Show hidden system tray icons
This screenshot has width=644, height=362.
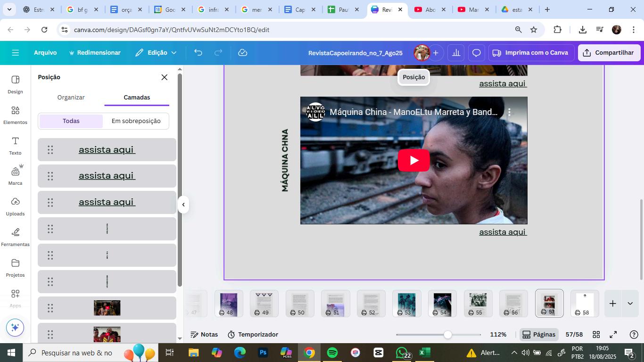point(514,353)
